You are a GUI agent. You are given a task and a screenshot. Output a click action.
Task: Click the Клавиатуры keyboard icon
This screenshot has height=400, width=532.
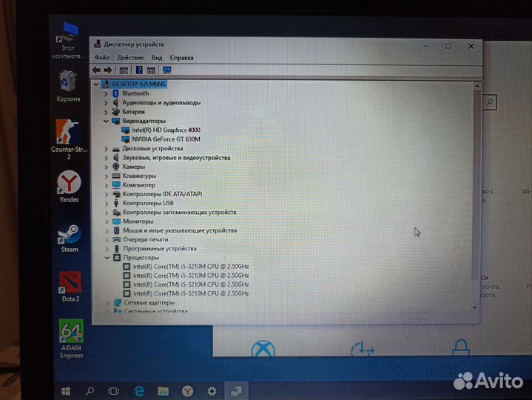coord(116,176)
